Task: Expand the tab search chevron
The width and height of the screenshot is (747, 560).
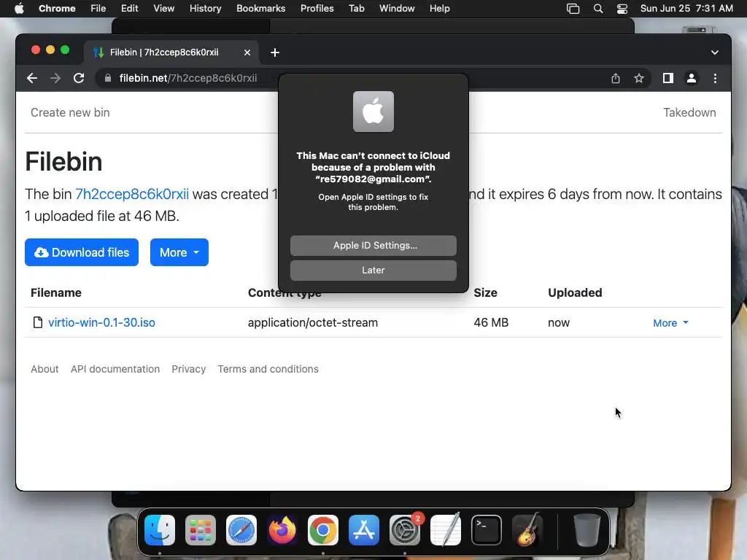Action: [x=715, y=52]
